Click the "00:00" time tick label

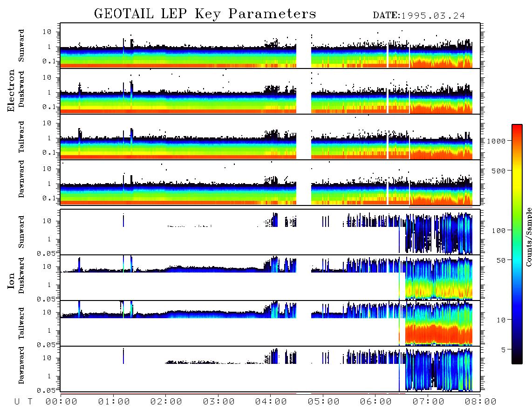tap(61, 402)
